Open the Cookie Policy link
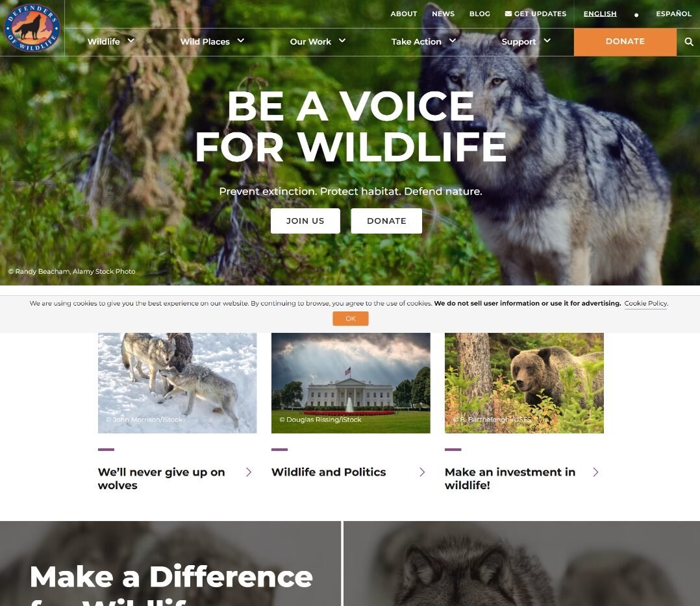 (645, 303)
